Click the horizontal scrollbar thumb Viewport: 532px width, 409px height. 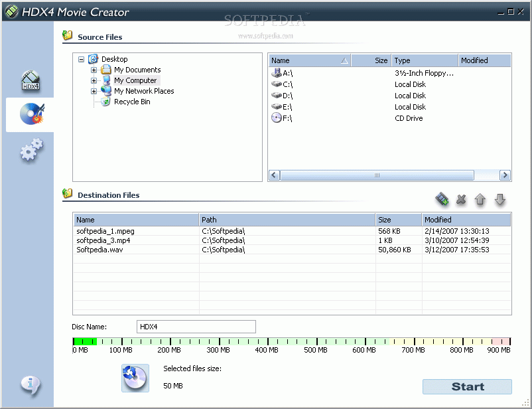click(377, 175)
